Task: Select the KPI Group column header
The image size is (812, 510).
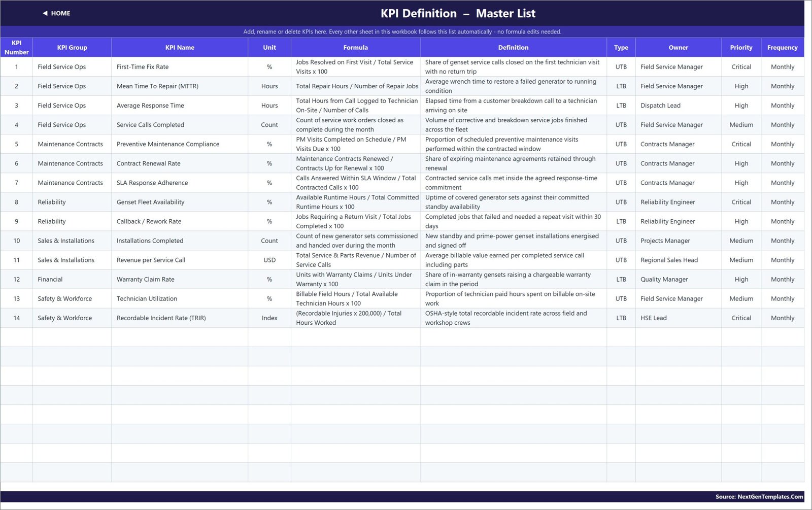Action: click(x=72, y=47)
